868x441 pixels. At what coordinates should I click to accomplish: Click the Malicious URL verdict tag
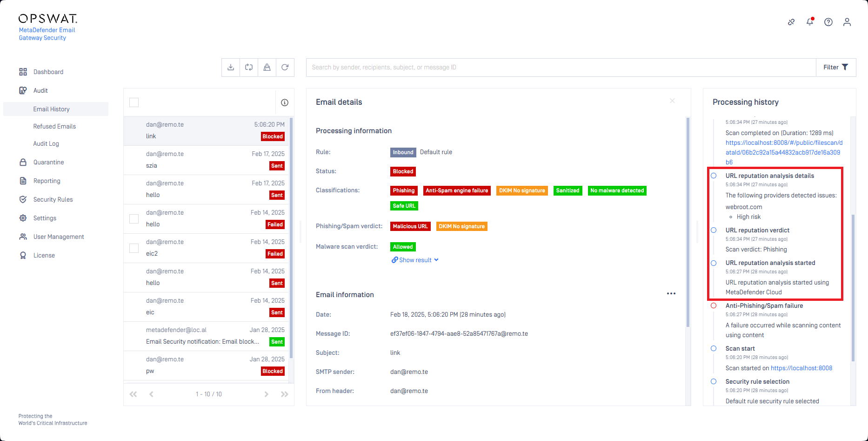tap(410, 226)
